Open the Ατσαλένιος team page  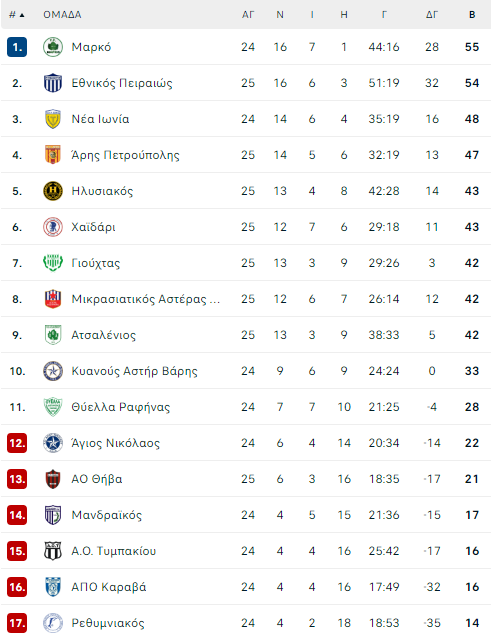[104, 335]
